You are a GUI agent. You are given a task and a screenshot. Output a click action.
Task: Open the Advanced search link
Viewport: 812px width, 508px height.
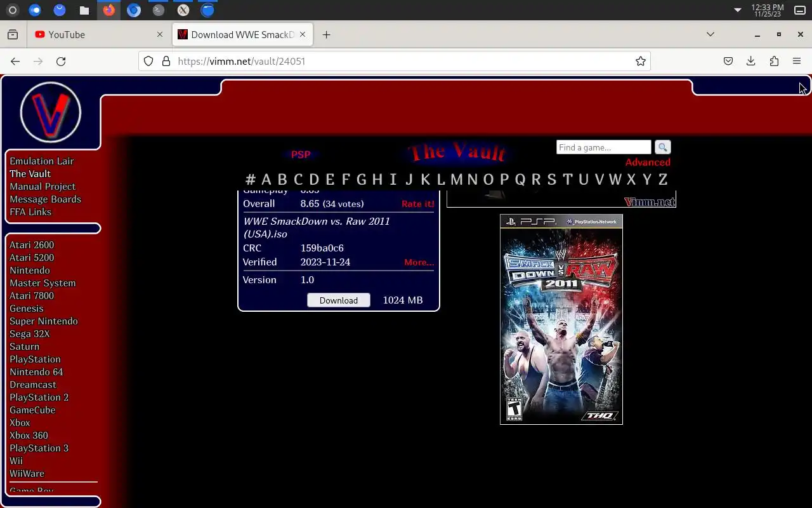[x=648, y=162]
